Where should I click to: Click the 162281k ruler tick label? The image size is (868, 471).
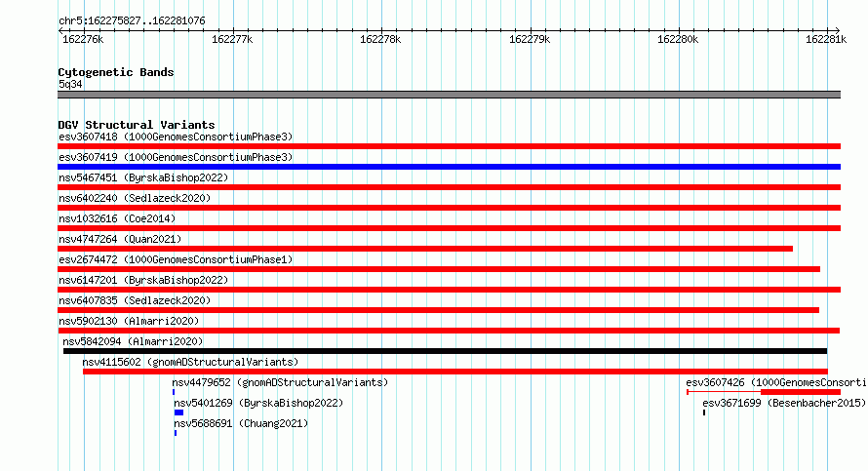click(826, 39)
